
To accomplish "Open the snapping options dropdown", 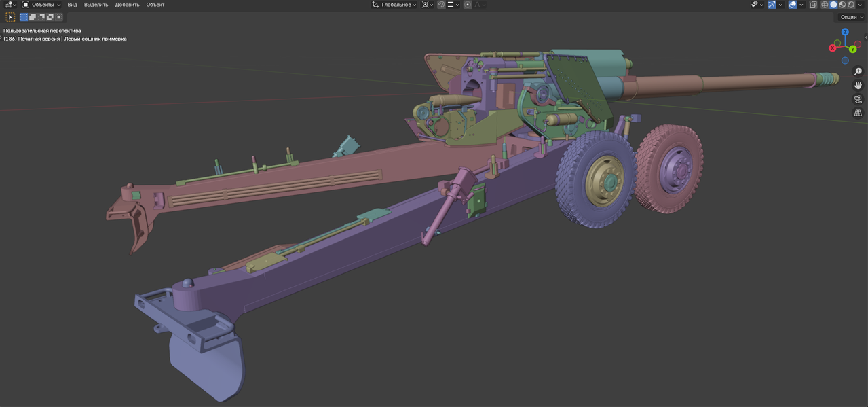I will pos(453,5).
